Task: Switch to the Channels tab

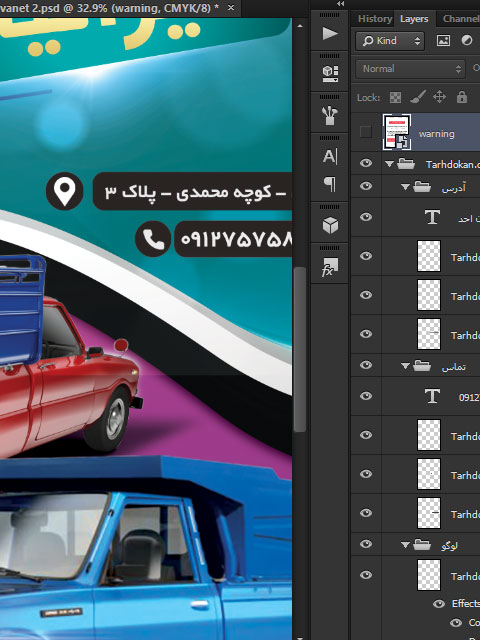Action: [460, 19]
